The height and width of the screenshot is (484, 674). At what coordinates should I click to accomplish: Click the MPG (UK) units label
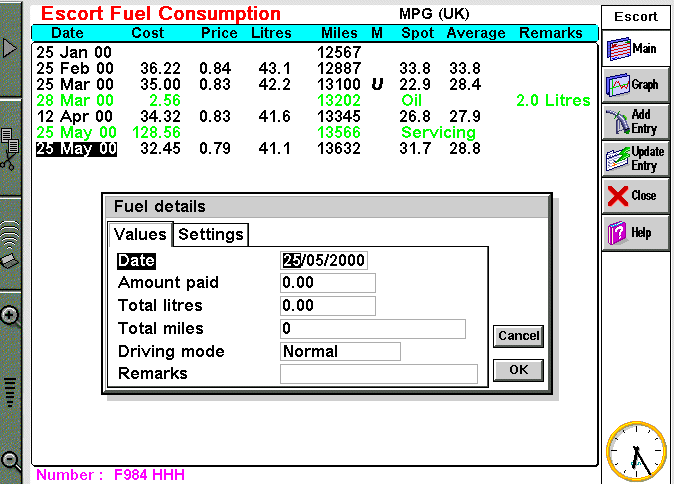pos(434,14)
